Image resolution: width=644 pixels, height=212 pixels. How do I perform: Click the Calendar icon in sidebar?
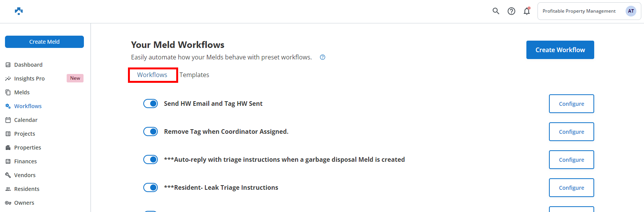8,120
